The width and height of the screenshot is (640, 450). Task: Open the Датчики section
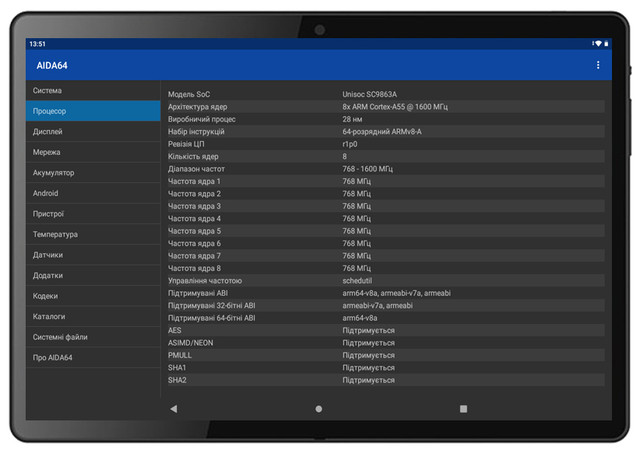click(x=93, y=255)
